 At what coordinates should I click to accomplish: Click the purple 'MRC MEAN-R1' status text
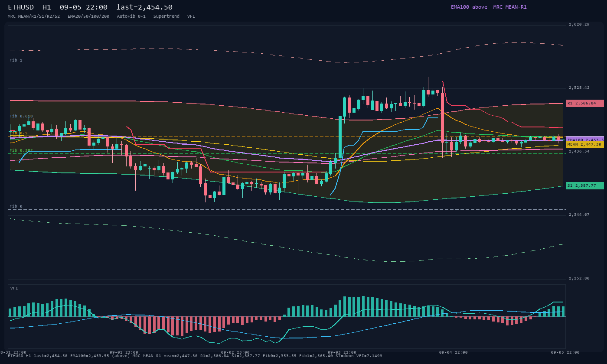pyautogui.click(x=510, y=7)
